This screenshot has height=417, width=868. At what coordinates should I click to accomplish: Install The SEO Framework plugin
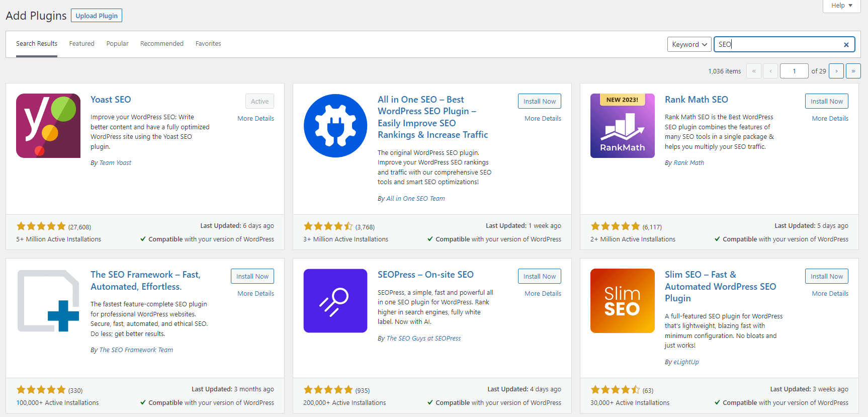[x=252, y=276]
